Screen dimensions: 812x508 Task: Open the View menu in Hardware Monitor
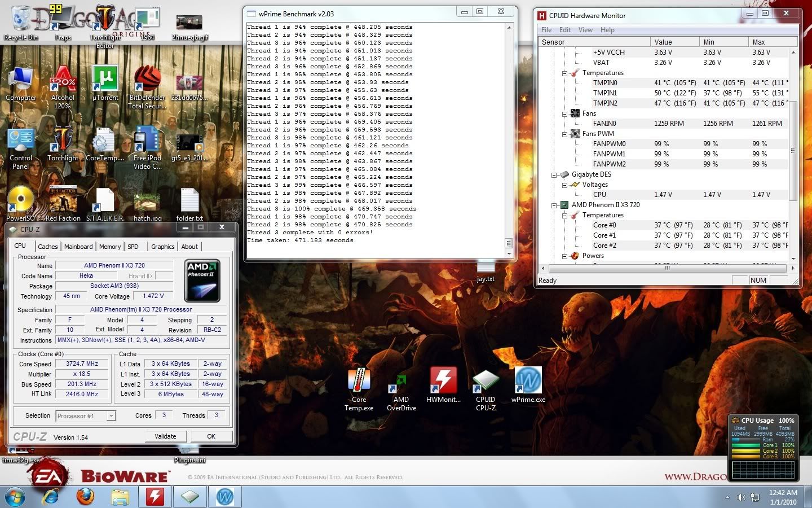585,29
